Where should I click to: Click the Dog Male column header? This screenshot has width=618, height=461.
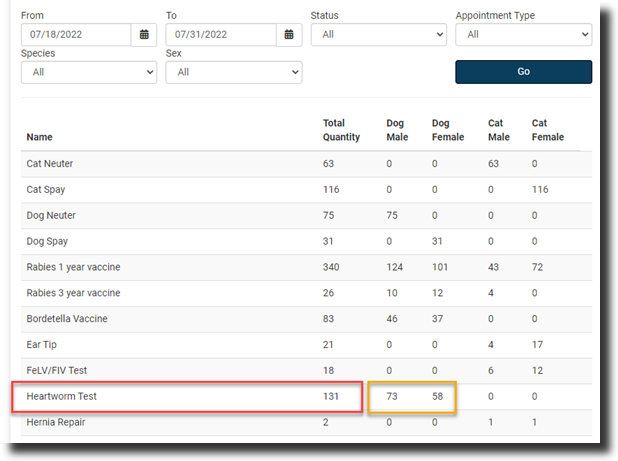pyautogui.click(x=397, y=130)
